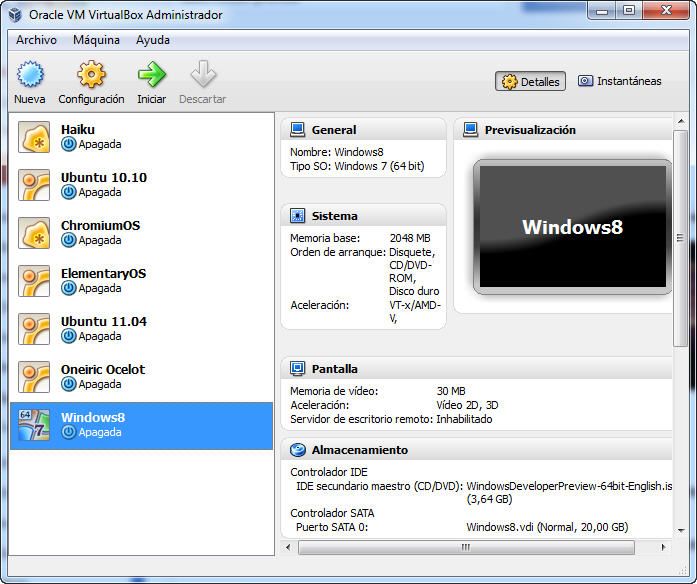Click the General section icon
Screen dimensions: 697x584
(297, 130)
